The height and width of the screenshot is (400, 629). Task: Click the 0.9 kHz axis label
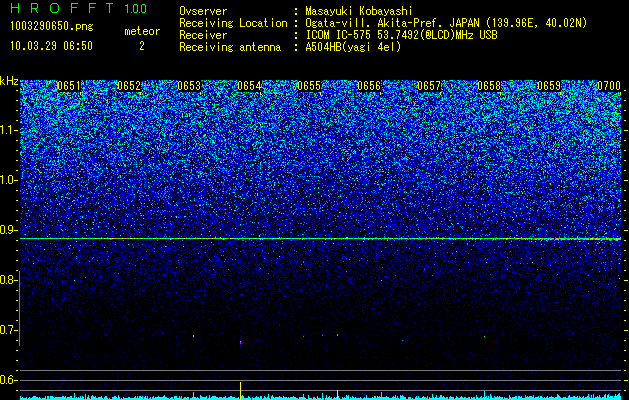[x=8, y=230]
